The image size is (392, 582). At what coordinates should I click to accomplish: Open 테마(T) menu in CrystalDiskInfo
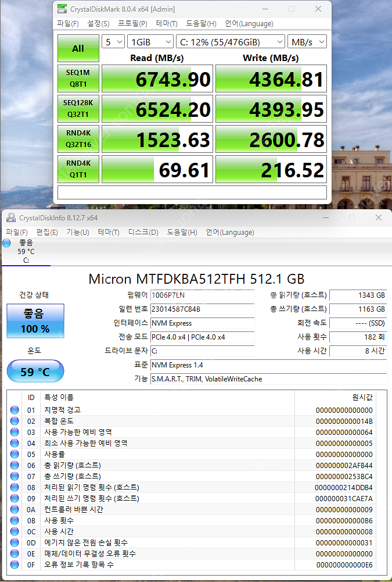tap(108, 233)
